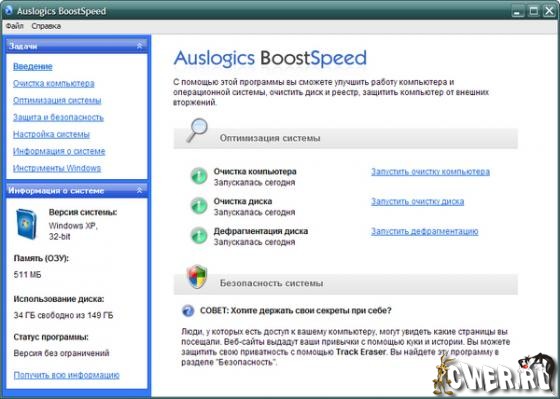Click the 'Дефрагментация диска' label
560x399 pixels.
261,231
